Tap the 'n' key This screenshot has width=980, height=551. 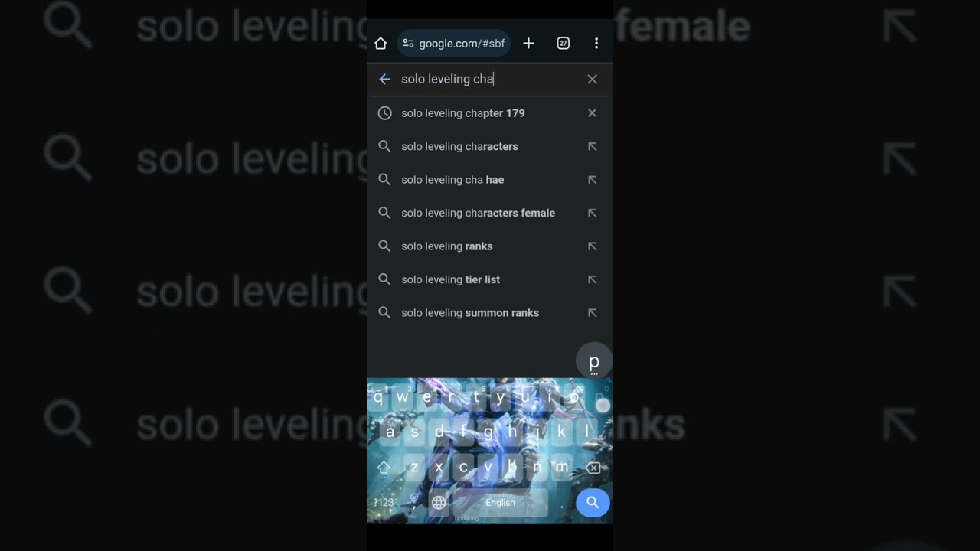point(537,468)
